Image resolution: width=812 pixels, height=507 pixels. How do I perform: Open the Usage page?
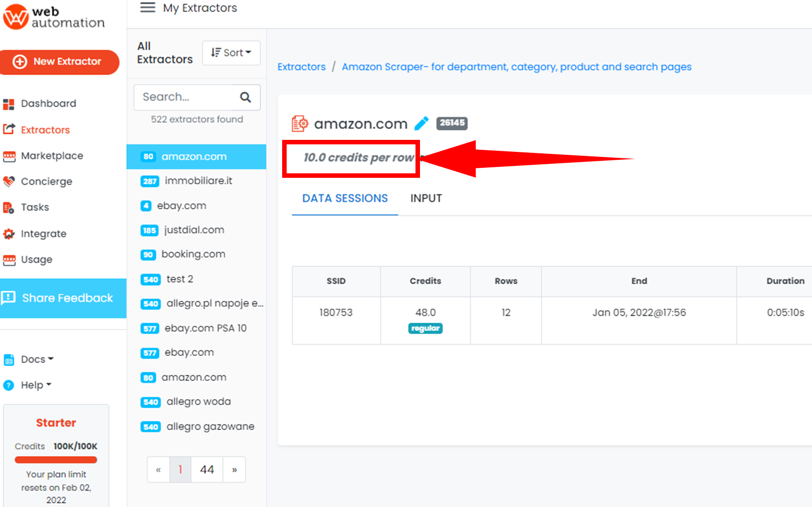pos(36,260)
